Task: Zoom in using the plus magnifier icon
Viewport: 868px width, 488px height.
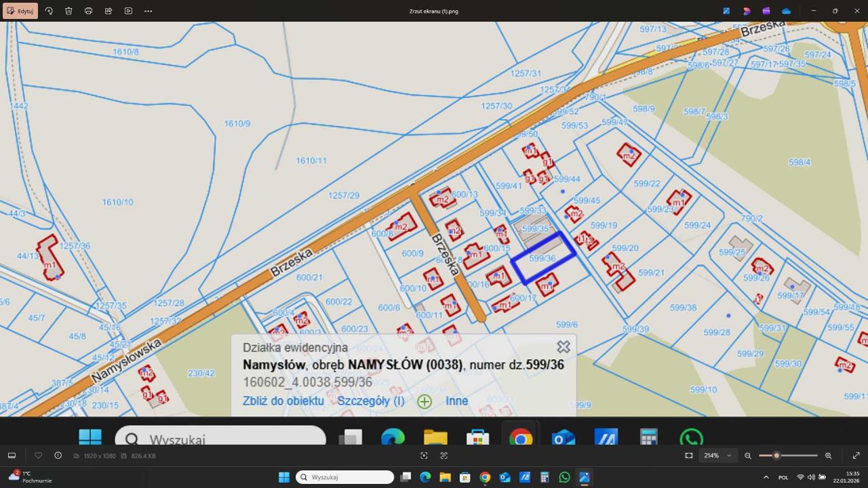Action: pyautogui.click(x=828, y=455)
